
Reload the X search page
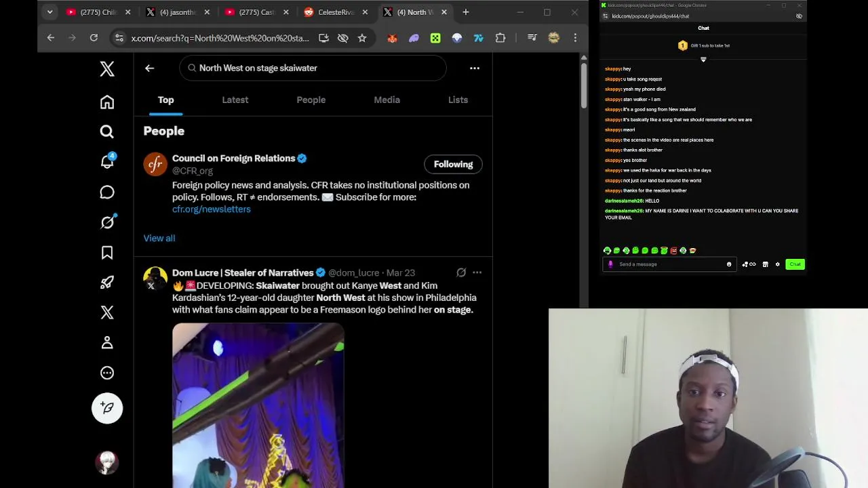click(x=94, y=39)
